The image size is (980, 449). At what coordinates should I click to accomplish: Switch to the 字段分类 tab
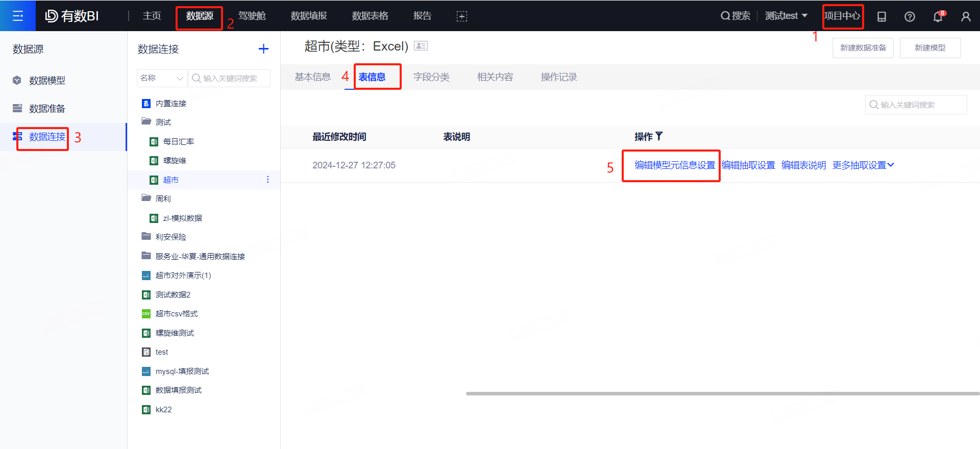(x=431, y=77)
